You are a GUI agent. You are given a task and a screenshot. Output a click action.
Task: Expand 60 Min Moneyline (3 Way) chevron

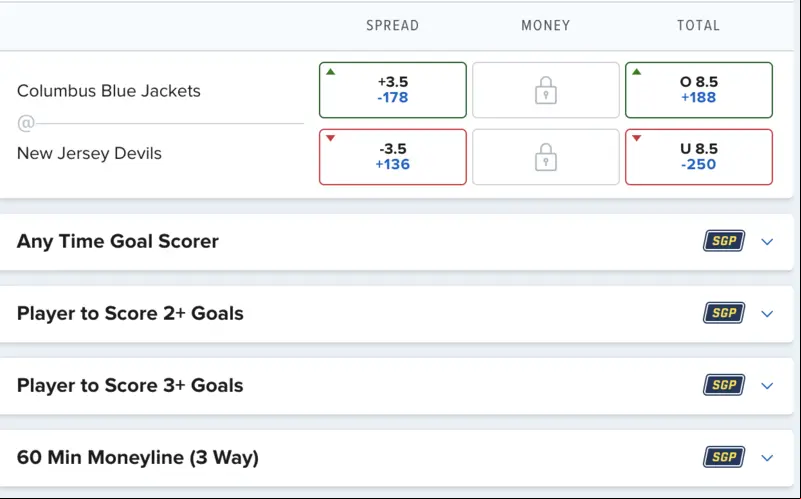point(767,458)
